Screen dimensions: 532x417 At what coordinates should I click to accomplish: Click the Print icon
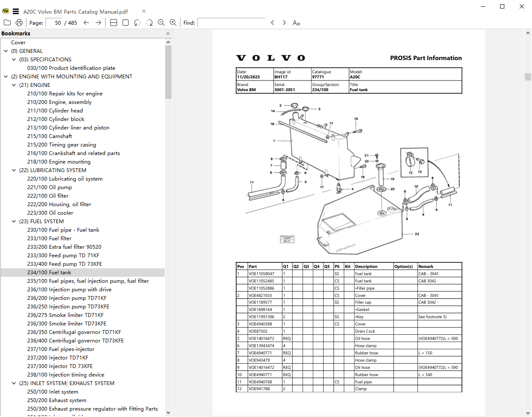(x=19, y=23)
